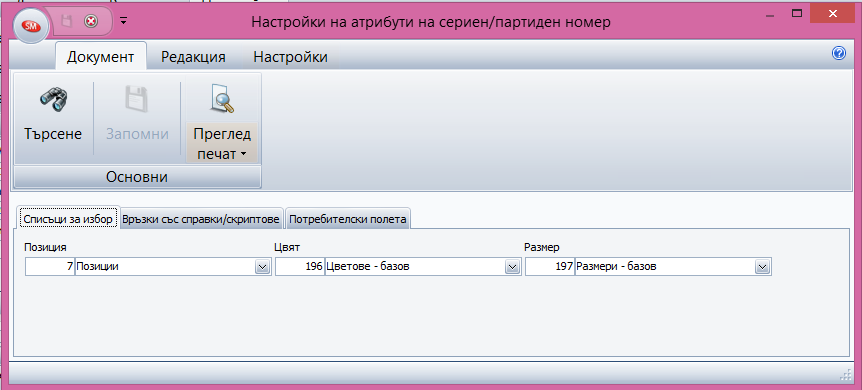Click the small save icon in quick access bar
Image resolution: width=862 pixels, height=390 pixels.
[x=67, y=21]
